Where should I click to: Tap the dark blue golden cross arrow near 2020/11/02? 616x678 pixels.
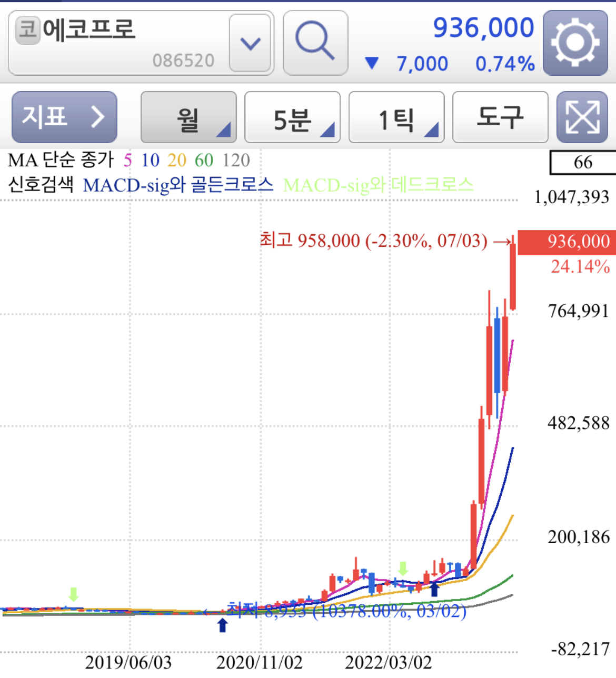223,625
